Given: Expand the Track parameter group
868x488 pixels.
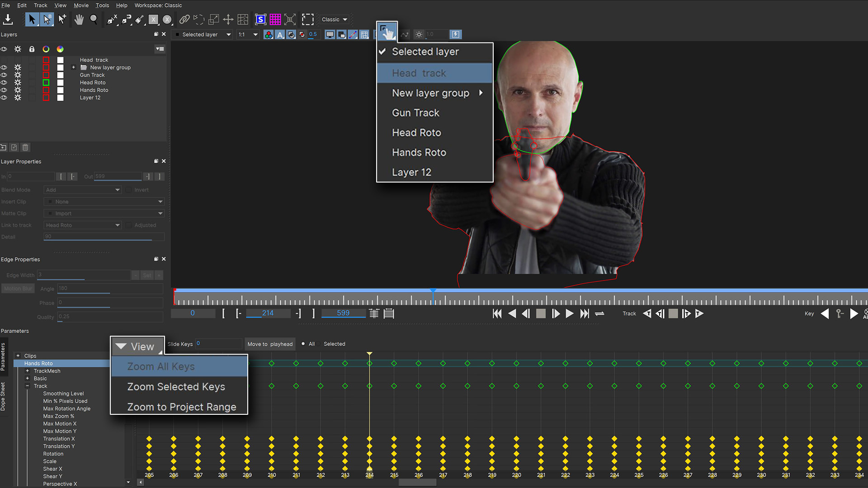Looking at the screenshot, I should (28, 386).
